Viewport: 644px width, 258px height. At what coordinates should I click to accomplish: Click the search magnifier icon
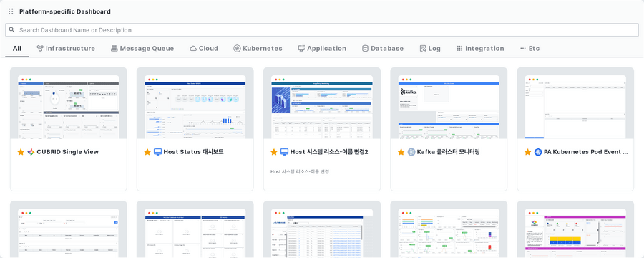pyautogui.click(x=12, y=30)
